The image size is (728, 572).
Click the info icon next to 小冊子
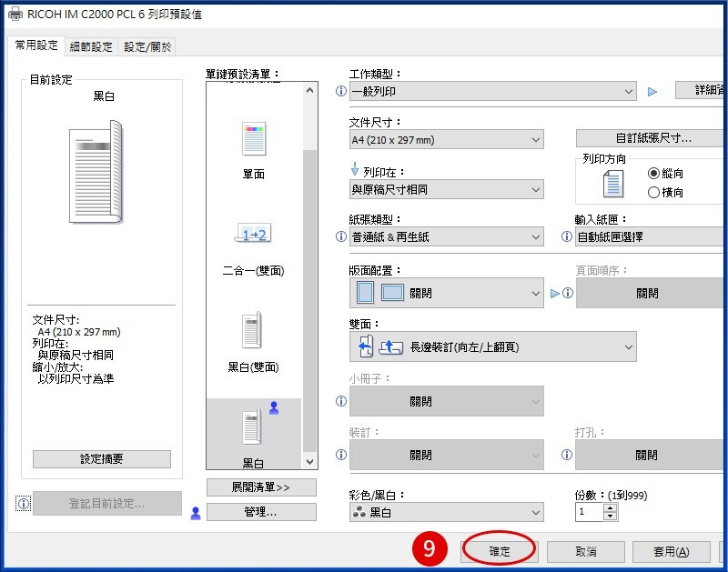pos(341,401)
